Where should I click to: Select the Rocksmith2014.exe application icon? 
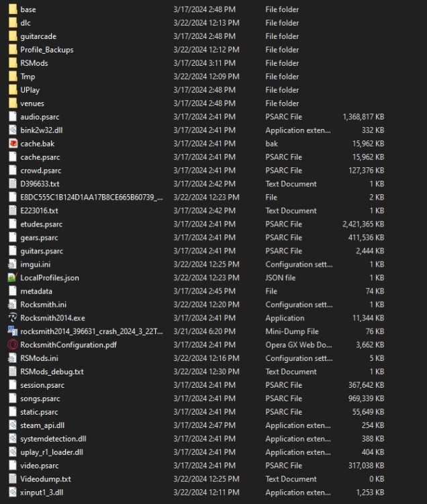pyautogui.click(x=13, y=318)
